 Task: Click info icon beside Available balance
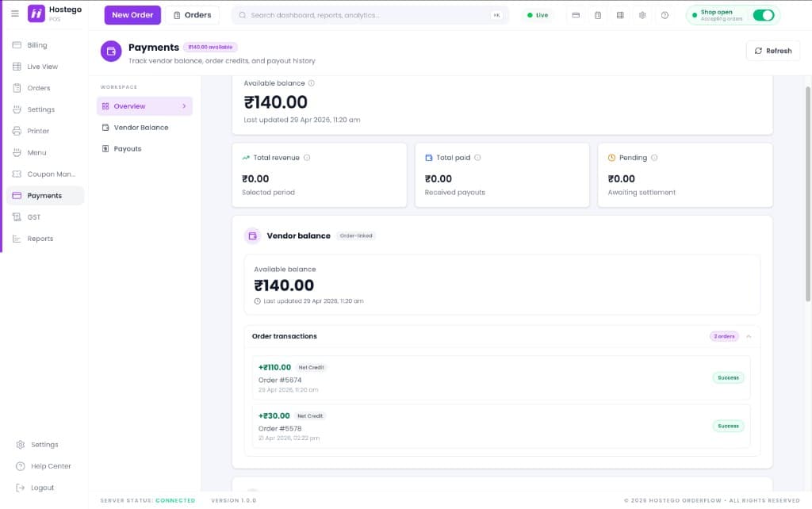[311, 82]
